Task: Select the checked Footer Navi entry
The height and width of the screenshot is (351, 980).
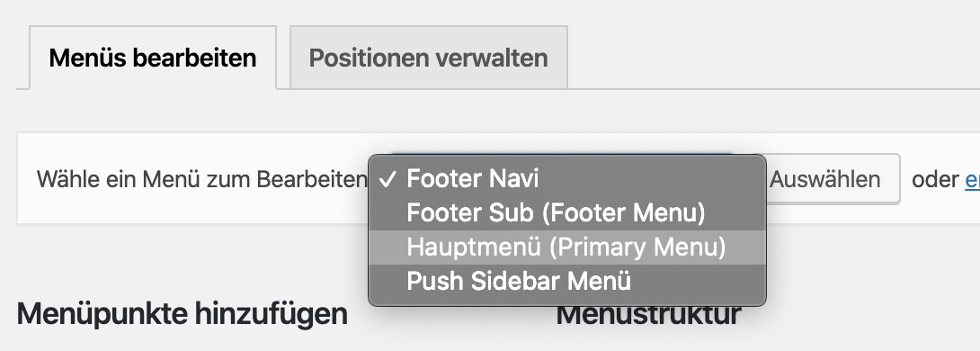Action: pyautogui.click(x=567, y=179)
